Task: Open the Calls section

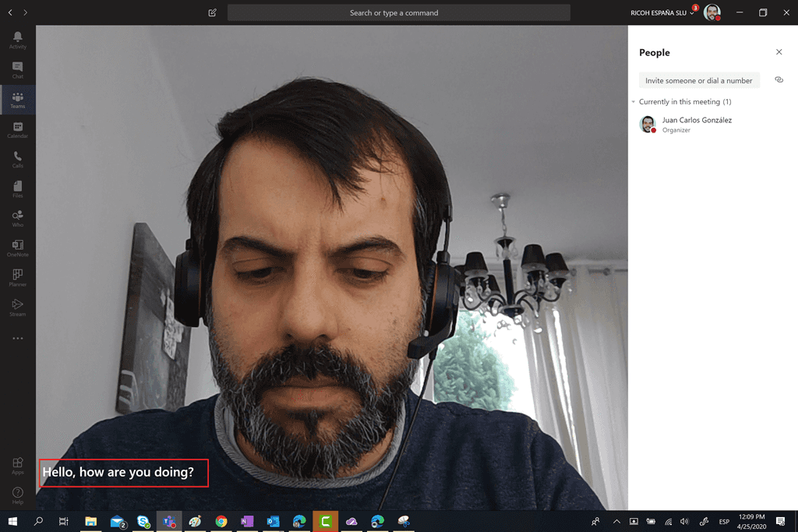Action: click(17, 159)
